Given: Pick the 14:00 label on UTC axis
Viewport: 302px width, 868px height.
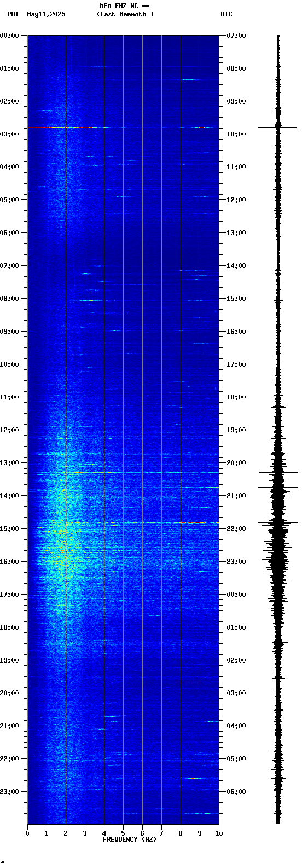Looking at the screenshot, I should tap(236, 266).
